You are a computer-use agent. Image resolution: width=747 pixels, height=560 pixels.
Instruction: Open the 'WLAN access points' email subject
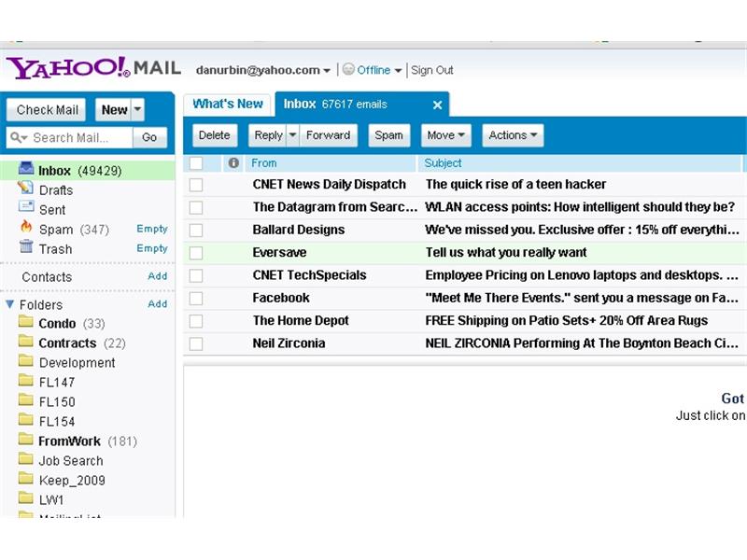pos(580,207)
